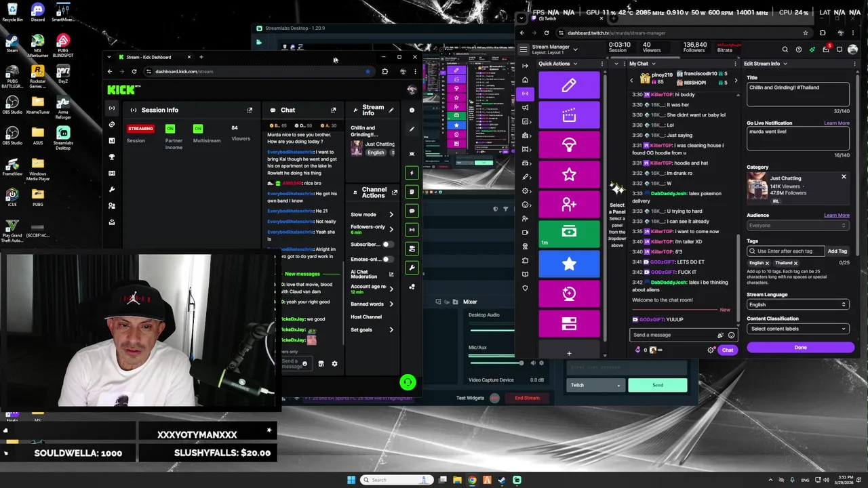Open the megaphone icon in Twitch sidebar
Viewport: 868px width, 488px height.
coord(525,107)
